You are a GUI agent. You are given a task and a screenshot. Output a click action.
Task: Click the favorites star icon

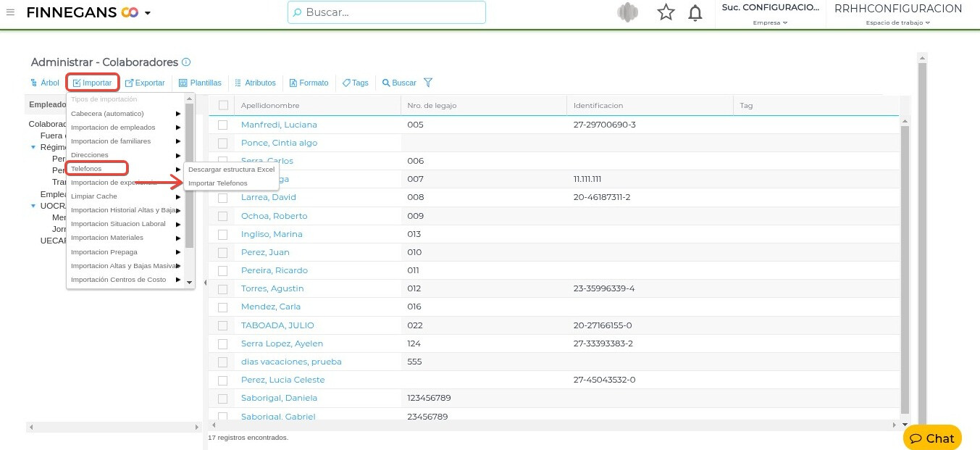tap(666, 12)
